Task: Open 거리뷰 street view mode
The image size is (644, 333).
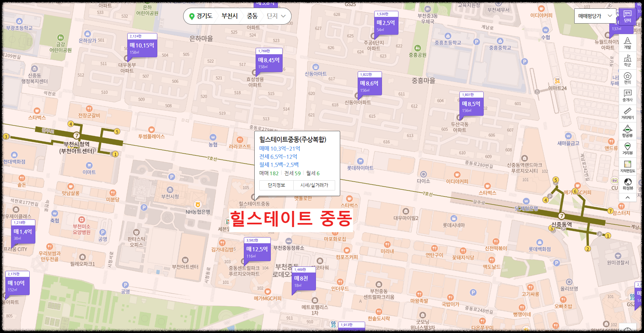Action: pyautogui.click(x=627, y=149)
